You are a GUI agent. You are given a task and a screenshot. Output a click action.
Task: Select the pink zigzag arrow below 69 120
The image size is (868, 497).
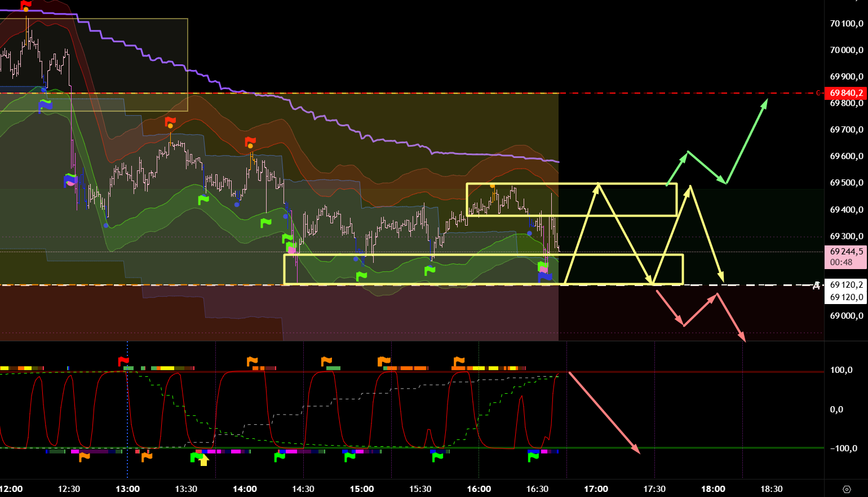click(x=699, y=309)
